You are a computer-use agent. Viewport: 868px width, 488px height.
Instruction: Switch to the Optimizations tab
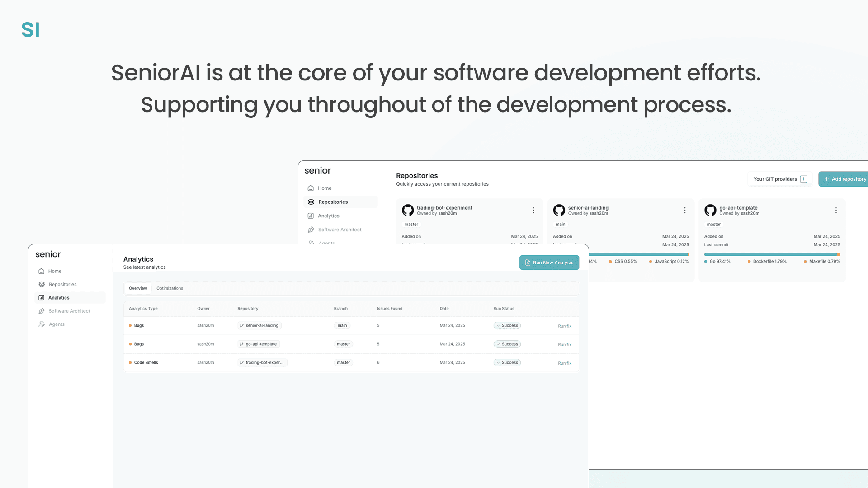[170, 288]
